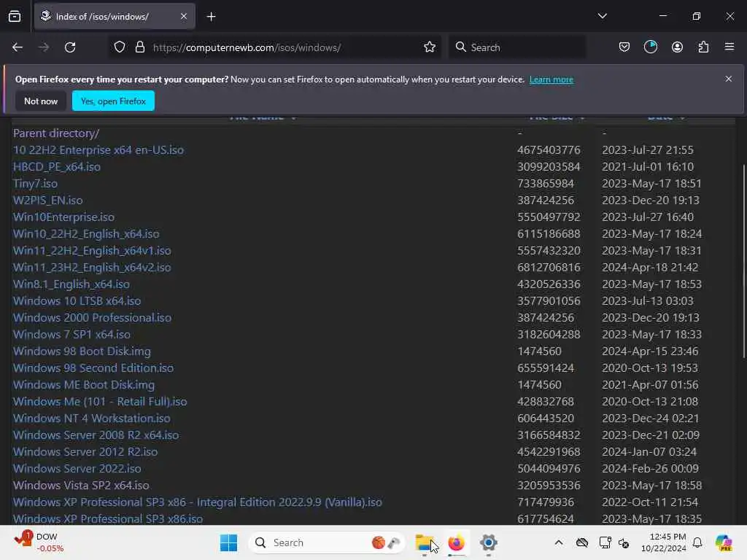Open the DOW stock widget

click(39, 542)
